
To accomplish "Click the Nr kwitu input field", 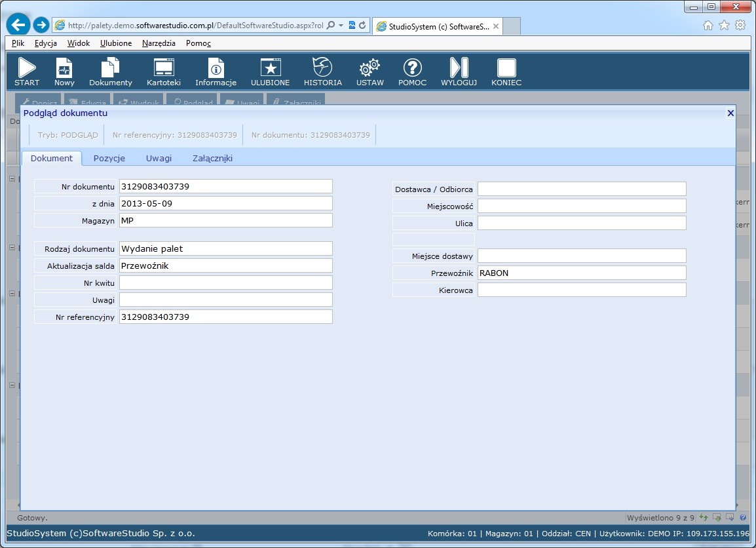I will tap(225, 283).
